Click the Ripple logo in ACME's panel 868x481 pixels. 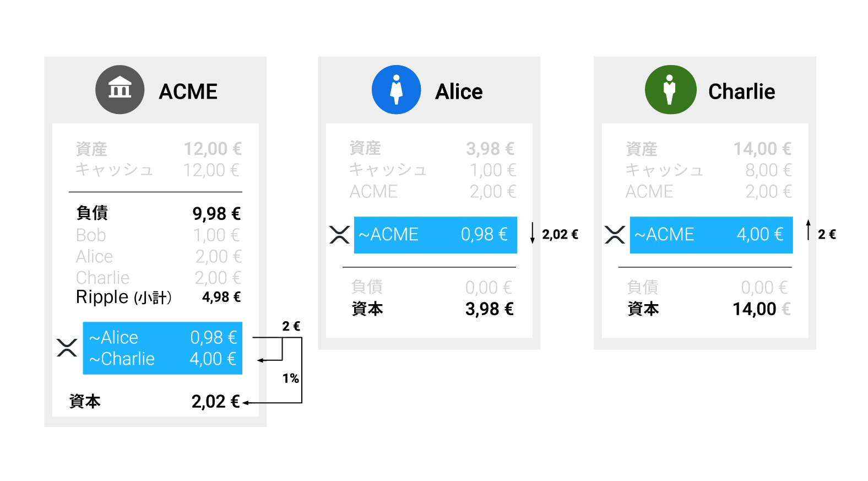[67, 348]
